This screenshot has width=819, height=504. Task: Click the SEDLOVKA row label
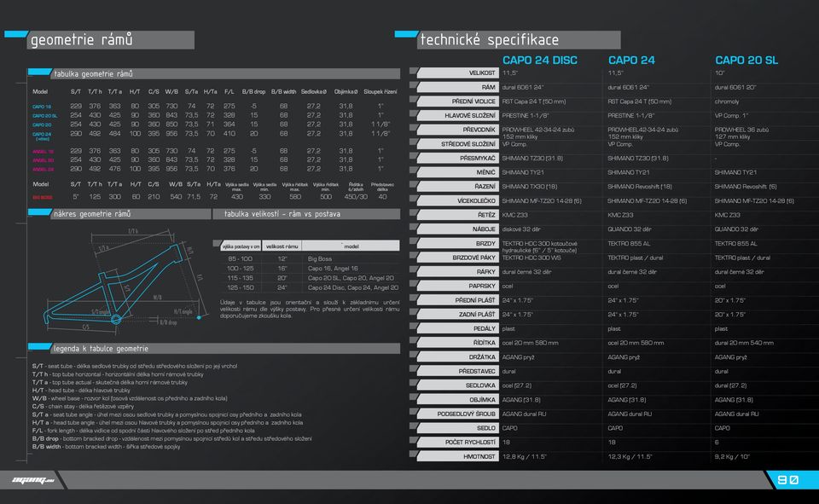pyautogui.click(x=457, y=385)
